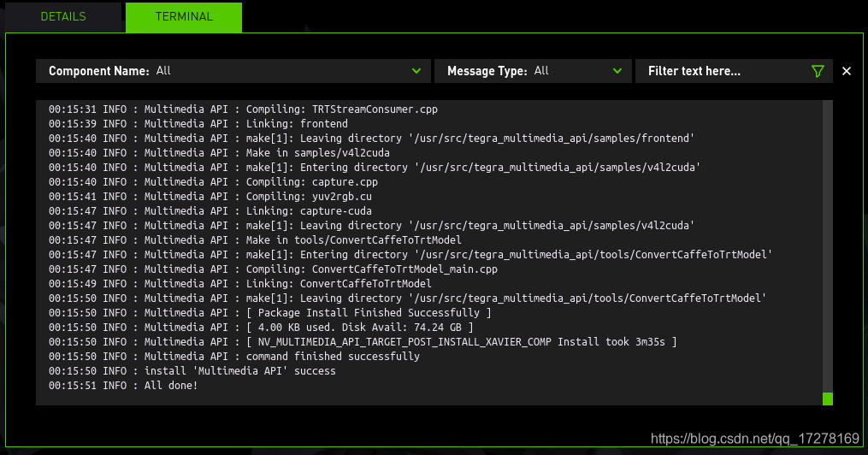This screenshot has height=455, width=868.
Task: Click 'Leaving directory' samples/v4l2cuda log line
Action: [371, 225]
